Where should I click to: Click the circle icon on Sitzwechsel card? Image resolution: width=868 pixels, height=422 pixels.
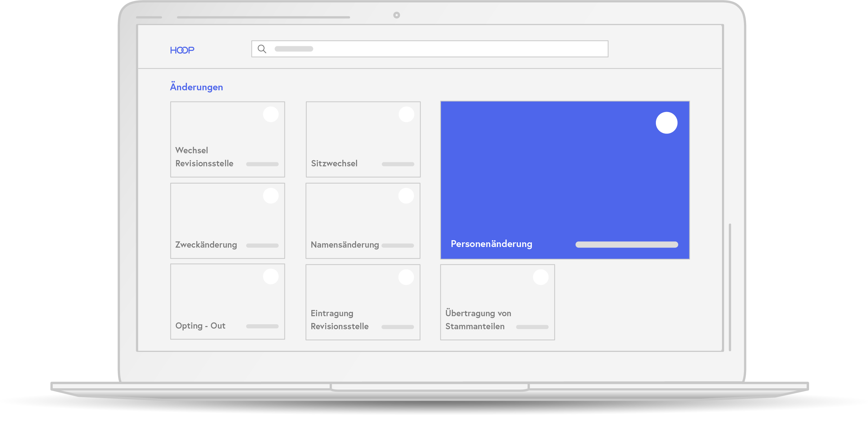point(406,114)
